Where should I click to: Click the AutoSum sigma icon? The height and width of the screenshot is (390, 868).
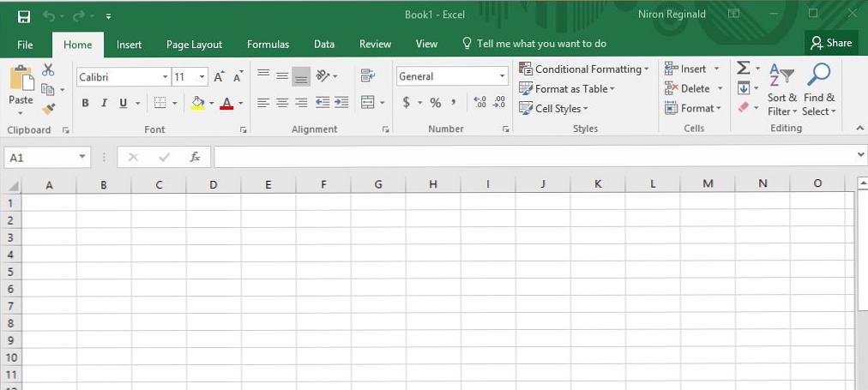point(743,69)
